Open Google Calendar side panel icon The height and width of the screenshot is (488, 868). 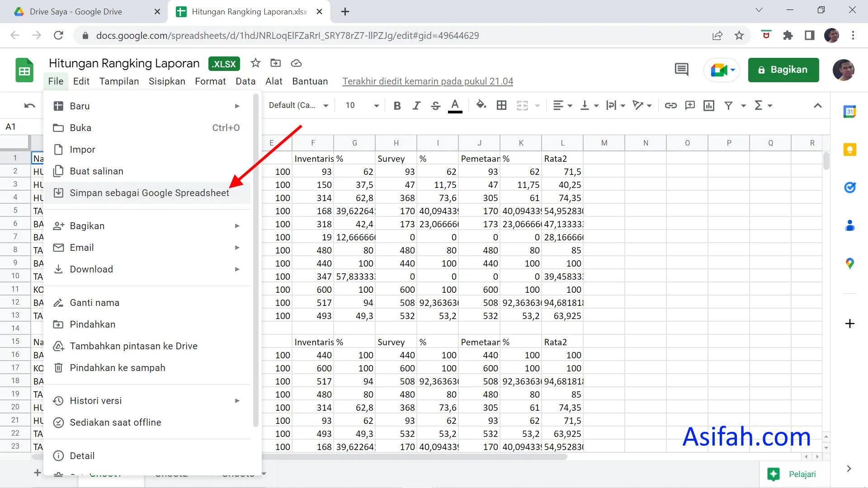[x=849, y=111]
